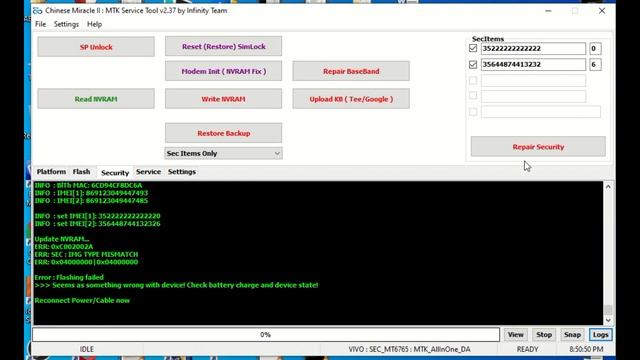Open the File menu

[40, 24]
